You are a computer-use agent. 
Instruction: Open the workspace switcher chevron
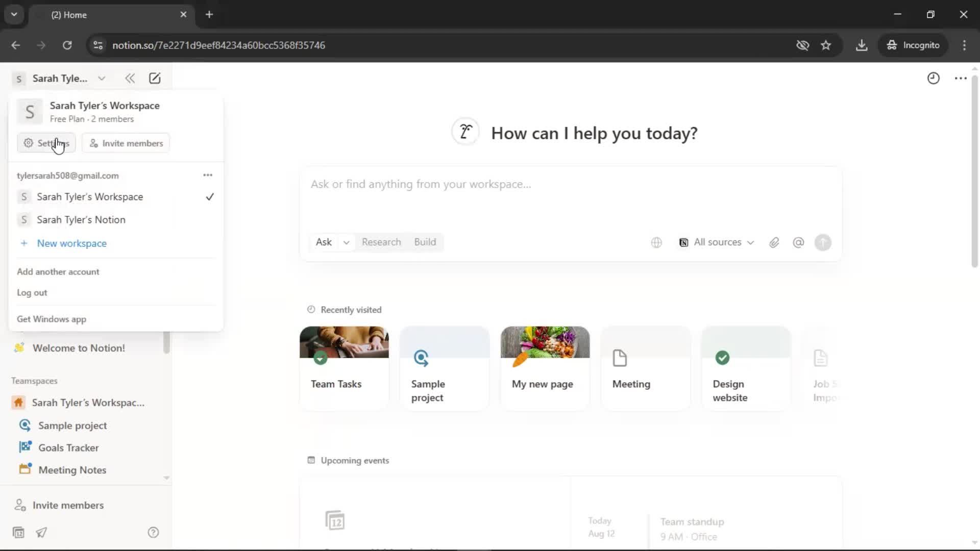point(102,78)
